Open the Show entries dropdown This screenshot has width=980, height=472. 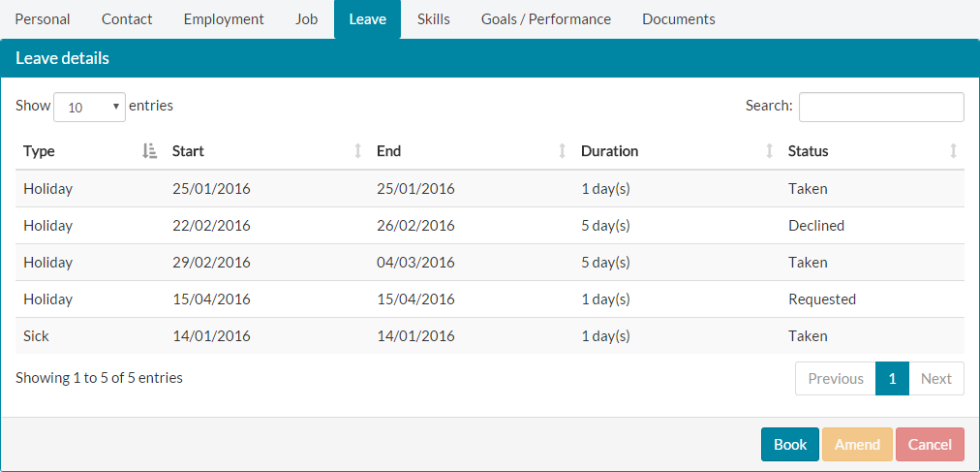coord(89,107)
